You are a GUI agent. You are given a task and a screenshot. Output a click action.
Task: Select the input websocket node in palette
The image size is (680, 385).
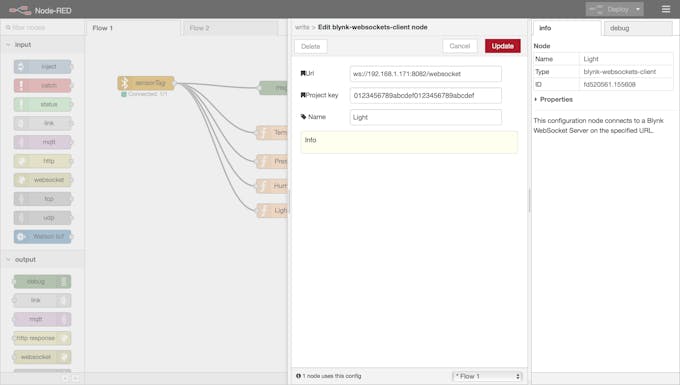(x=43, y=180)
